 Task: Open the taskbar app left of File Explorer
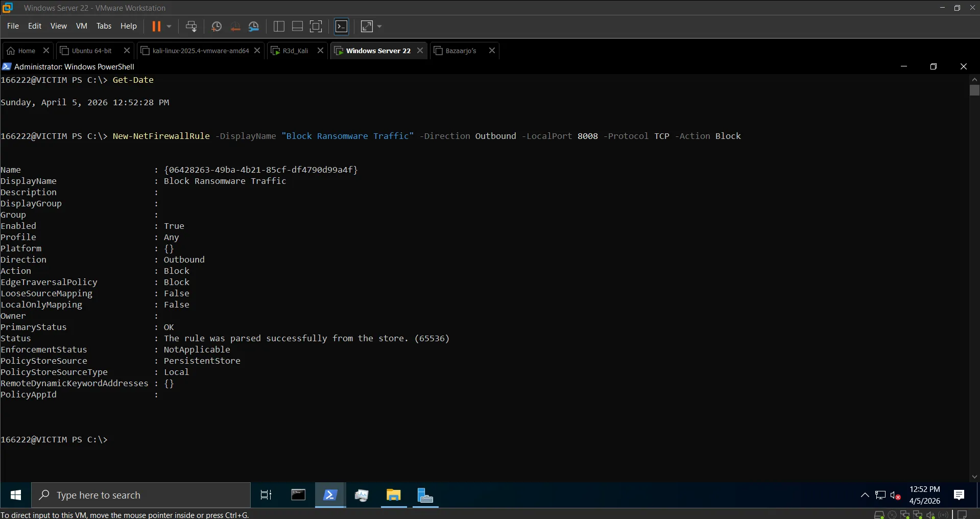point(362,495)
